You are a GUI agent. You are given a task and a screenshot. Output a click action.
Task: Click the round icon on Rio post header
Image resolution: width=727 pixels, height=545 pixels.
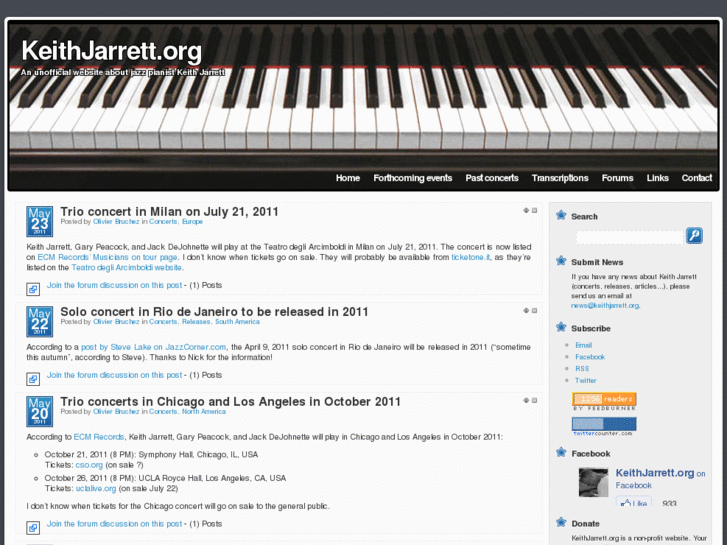click(526, 310)
